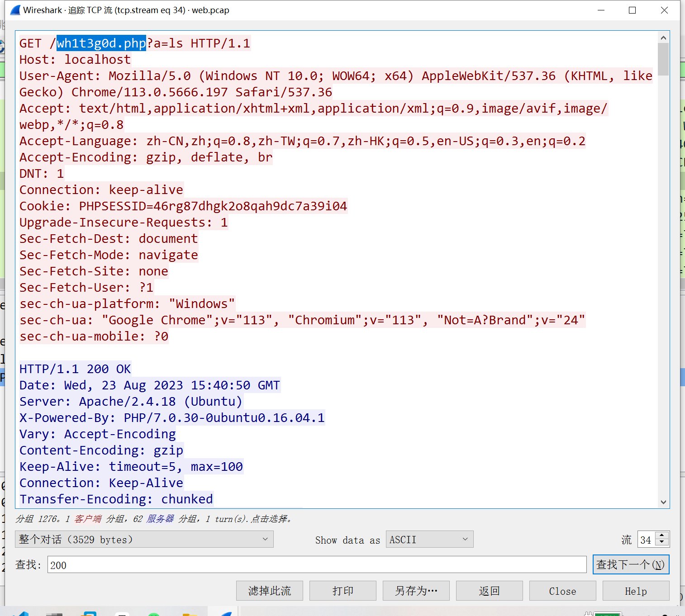This screenshot has width=685, height=616.
Task: Click the Sec-Fetch-Dest: document line
Action: [x=109, y=239]
